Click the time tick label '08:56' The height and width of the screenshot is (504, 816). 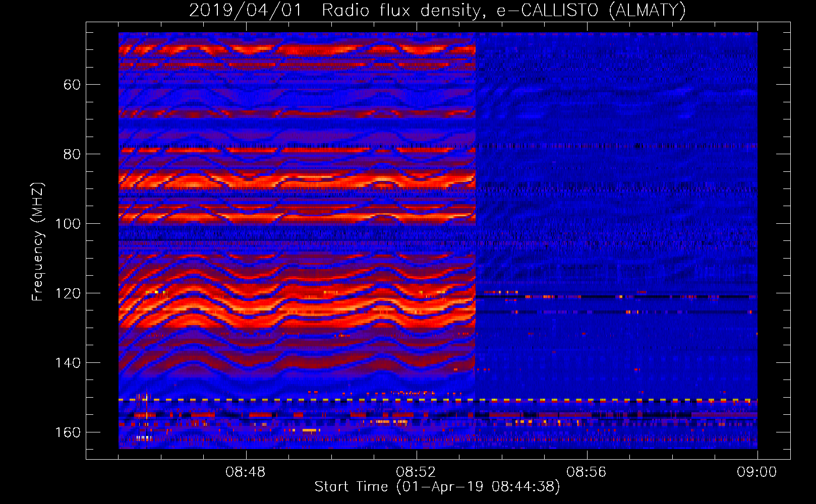tap(587, 472)
